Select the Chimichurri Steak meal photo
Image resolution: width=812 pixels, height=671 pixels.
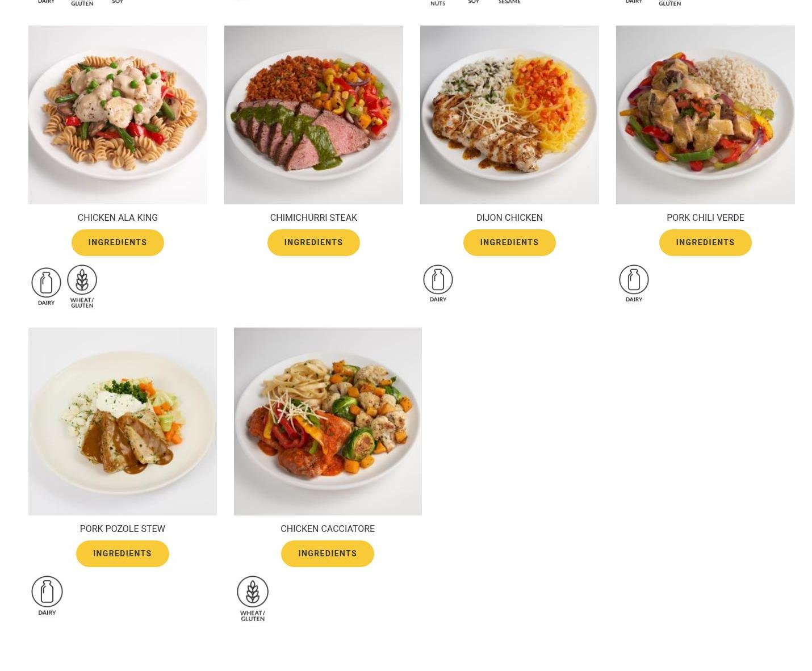coord(313,115)
